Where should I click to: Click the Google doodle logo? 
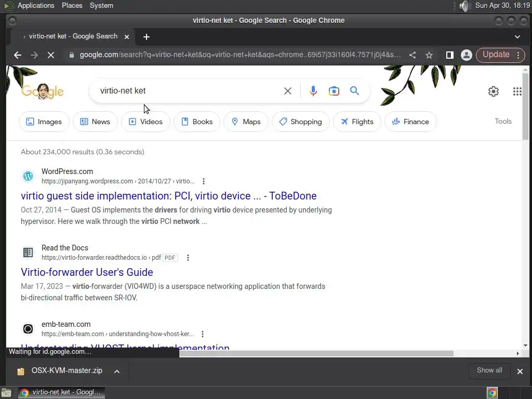click(43, 91)
